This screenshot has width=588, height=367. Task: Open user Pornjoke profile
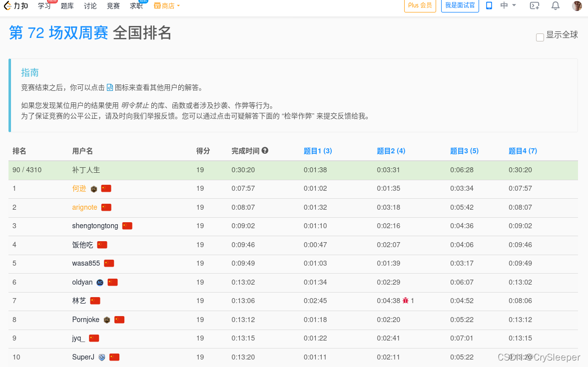tap(85, 320)
